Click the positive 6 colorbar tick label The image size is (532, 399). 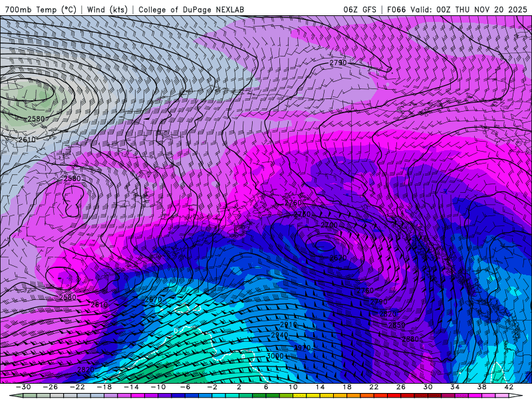click(x=266, y=387)
